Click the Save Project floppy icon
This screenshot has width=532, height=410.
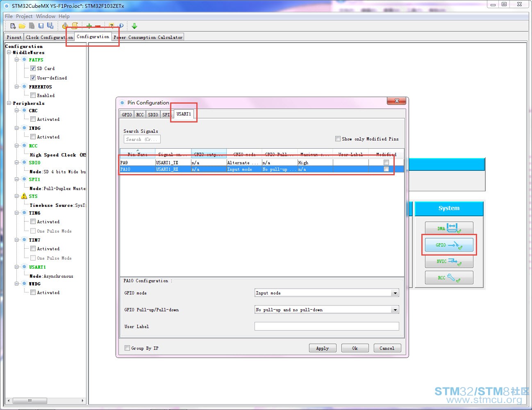tap(41, 26)
